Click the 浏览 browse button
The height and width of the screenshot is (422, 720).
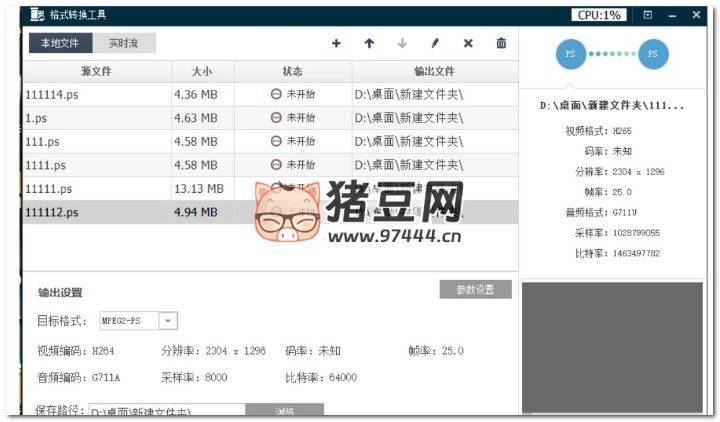(284, 411)
